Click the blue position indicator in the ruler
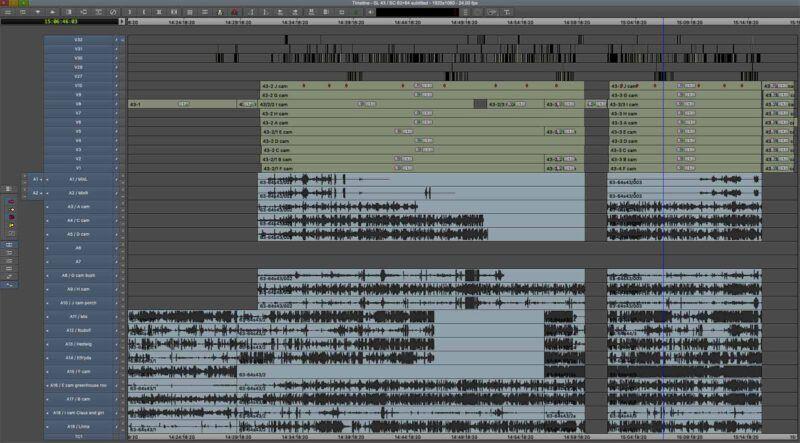This screenshot has width=800, height=443. click(663, 22)
